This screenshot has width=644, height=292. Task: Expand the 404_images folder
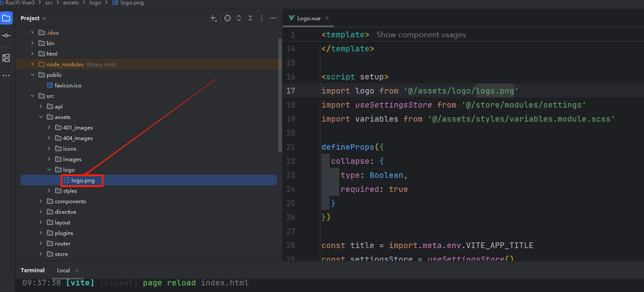tap(49, 138)
